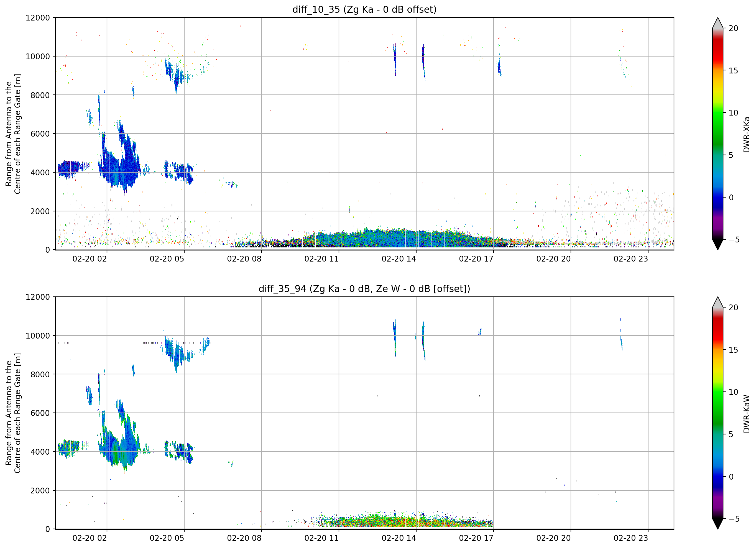The width and height of the screenshot is (756, 548).
Task: Select the "DWR-KaW" colorbar label
Action: pyautogui.click(x=746, y=414)
